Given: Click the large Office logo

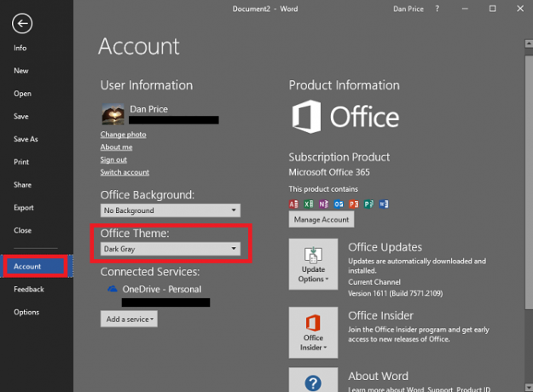Looking at the screenshot, I should click(345, 117).
